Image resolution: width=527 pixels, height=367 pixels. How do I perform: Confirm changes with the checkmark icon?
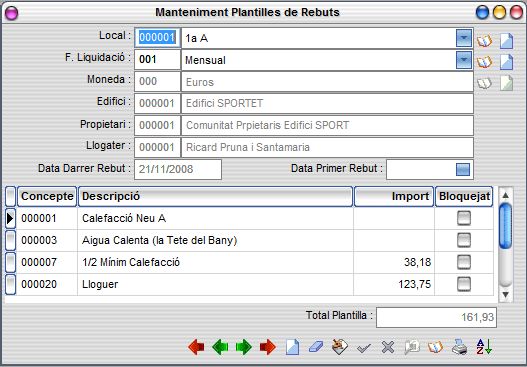pyautogui.click(x=364, y=348)
